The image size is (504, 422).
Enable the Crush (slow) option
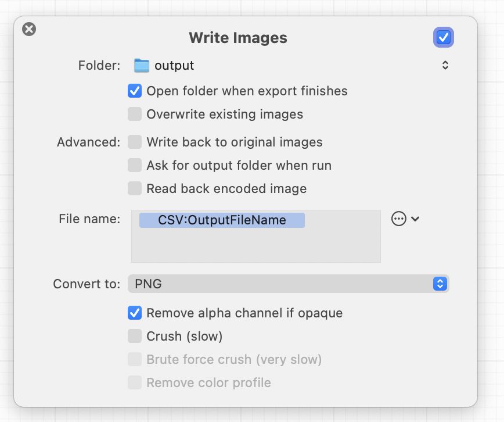click(x=135, y=337)
